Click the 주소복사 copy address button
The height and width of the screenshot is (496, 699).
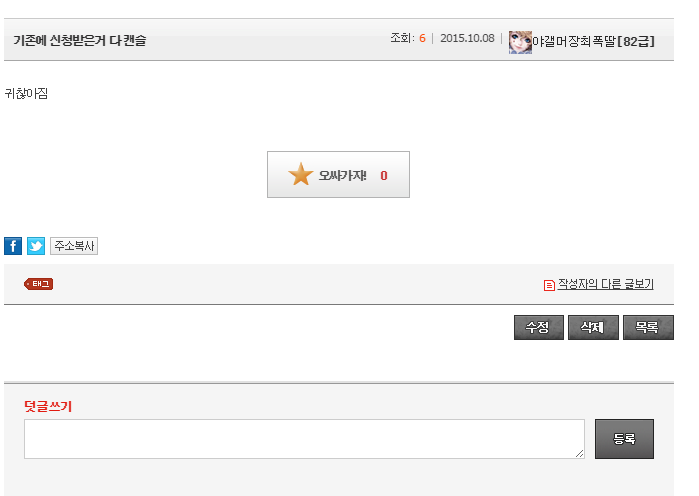click(74, 246)
